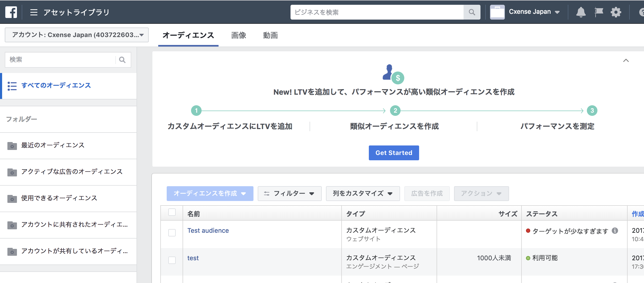
Task: Collapse the LTV promo panel chevron
Action: [626, 61]
